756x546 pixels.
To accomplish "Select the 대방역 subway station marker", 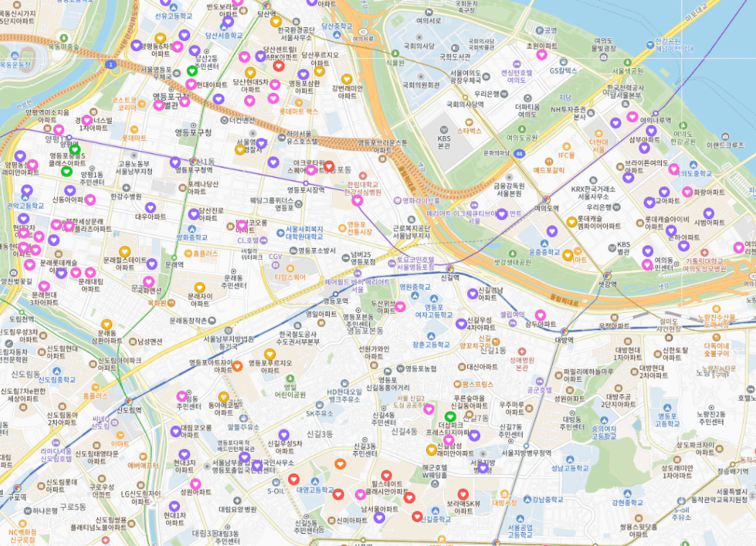I will coord(564,331).
